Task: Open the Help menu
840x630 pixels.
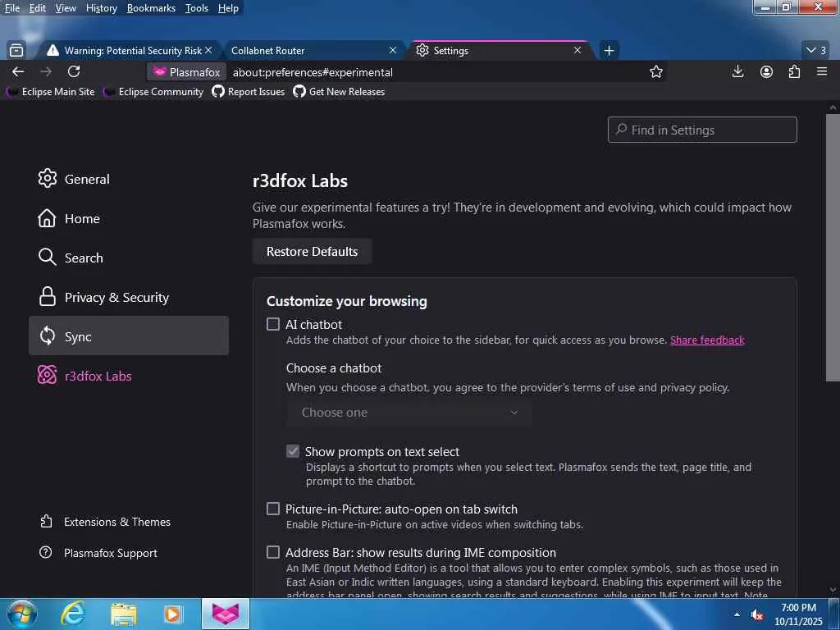Action: pos(228,8)
